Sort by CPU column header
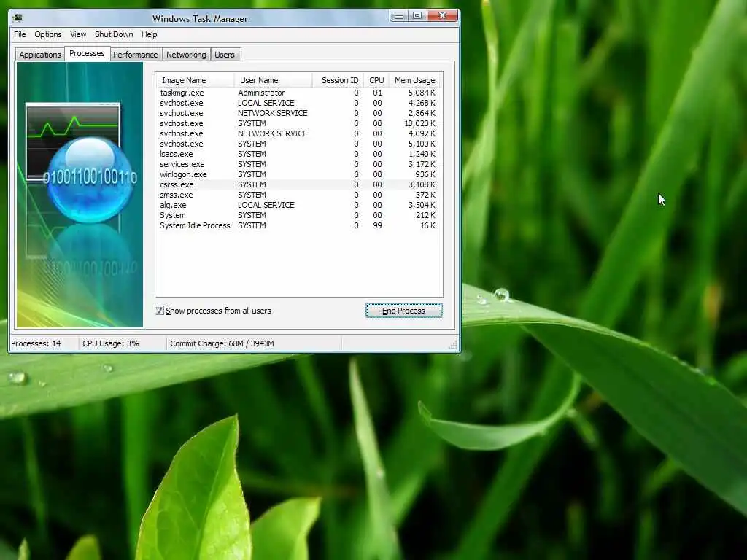The image size is (747, 560). tap(376, 80)
